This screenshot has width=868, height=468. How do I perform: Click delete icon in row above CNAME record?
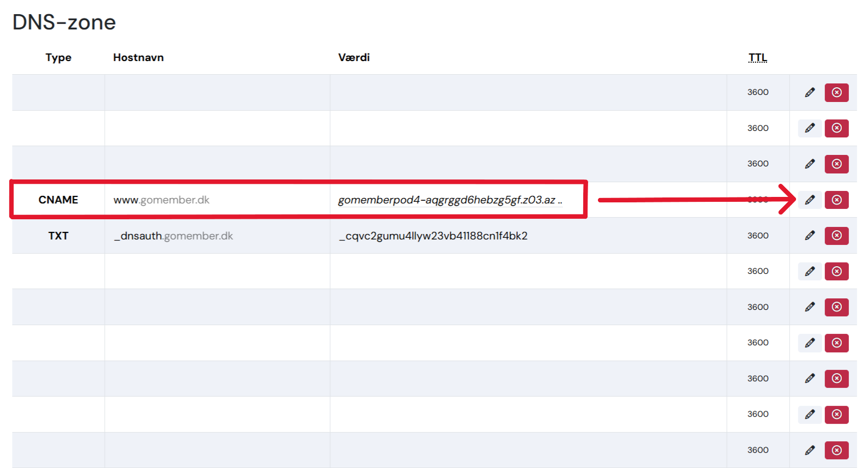836,164
